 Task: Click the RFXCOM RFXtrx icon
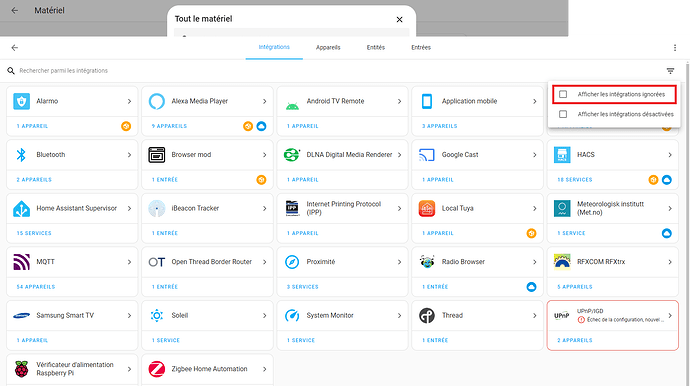click(x=562, y=261)
